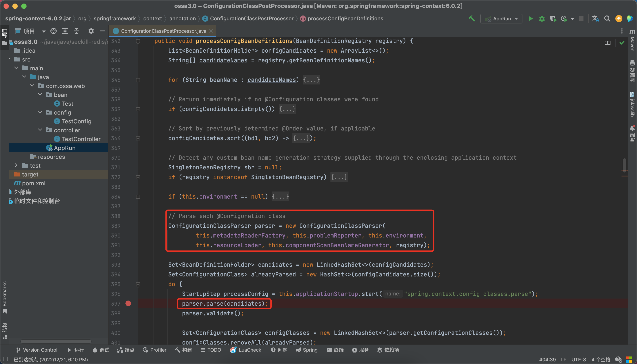The width and height of the screenshot is (637, 364).
Task: Collapse the controller folder
Action: coord(40,130)
